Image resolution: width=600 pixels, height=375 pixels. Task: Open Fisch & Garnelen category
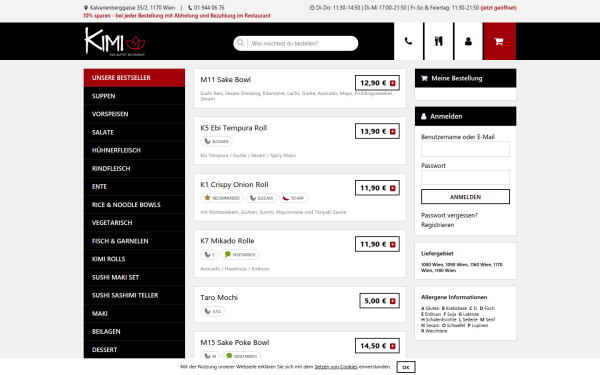tap(134, 241)
